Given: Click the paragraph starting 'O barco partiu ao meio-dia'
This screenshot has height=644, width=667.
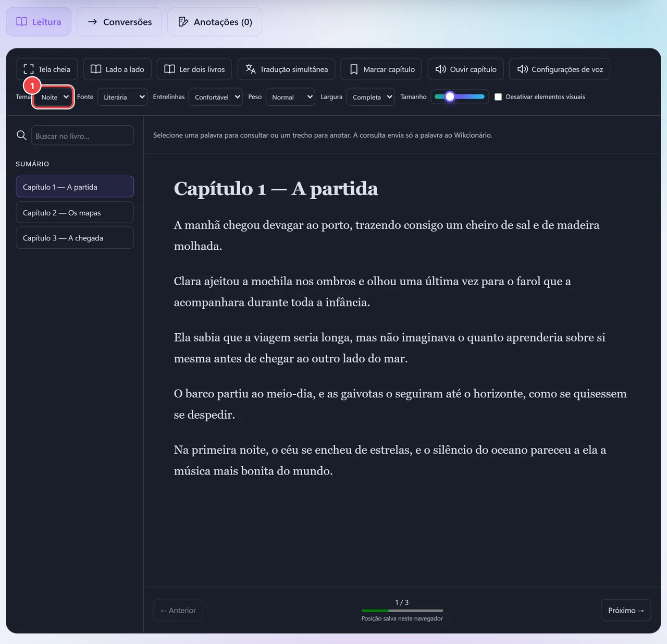Looking at the screenshot, I should click(400, 404).
